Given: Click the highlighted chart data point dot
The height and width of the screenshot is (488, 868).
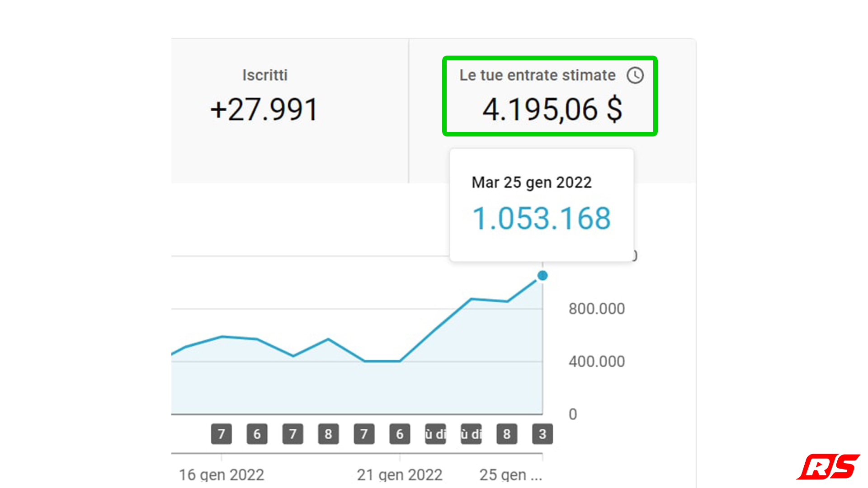Looking at the screenshot, I should 542,276.
